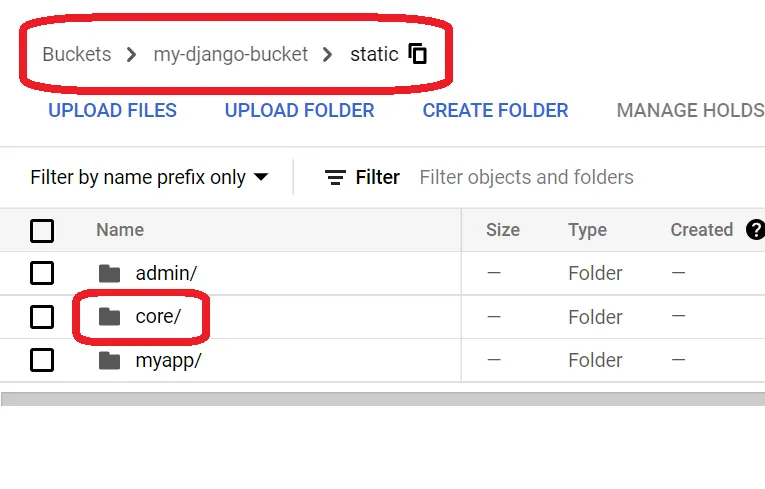Click the Upload Folder button

point(299,111)
